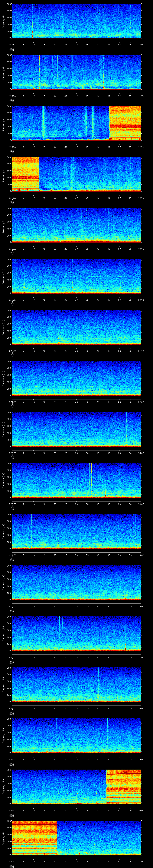
Task: Click the '9:29:00' start time label
Action: pyautogui.click(x=12, y=811)
